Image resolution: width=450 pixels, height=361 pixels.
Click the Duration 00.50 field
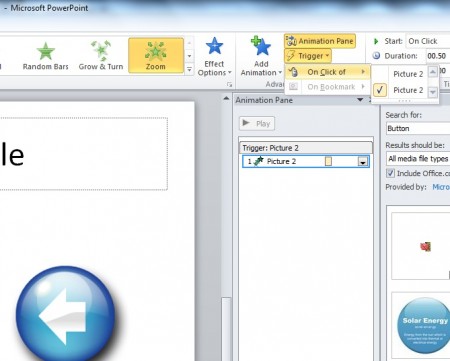tap(438, 56)
